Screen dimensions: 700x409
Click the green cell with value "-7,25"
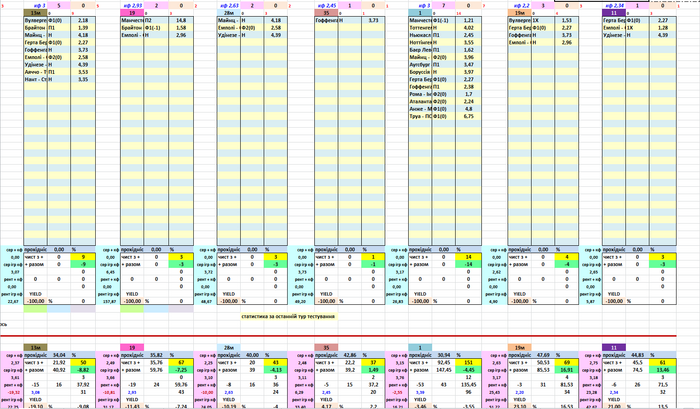[x=181, y=370]
